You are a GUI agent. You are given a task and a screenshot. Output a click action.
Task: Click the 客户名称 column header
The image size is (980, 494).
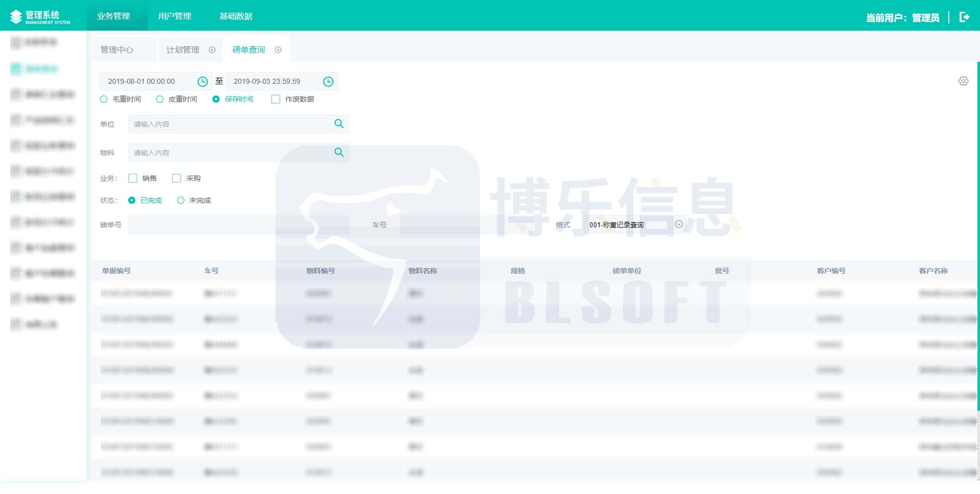pyautogui.click(x=934, y=271)
